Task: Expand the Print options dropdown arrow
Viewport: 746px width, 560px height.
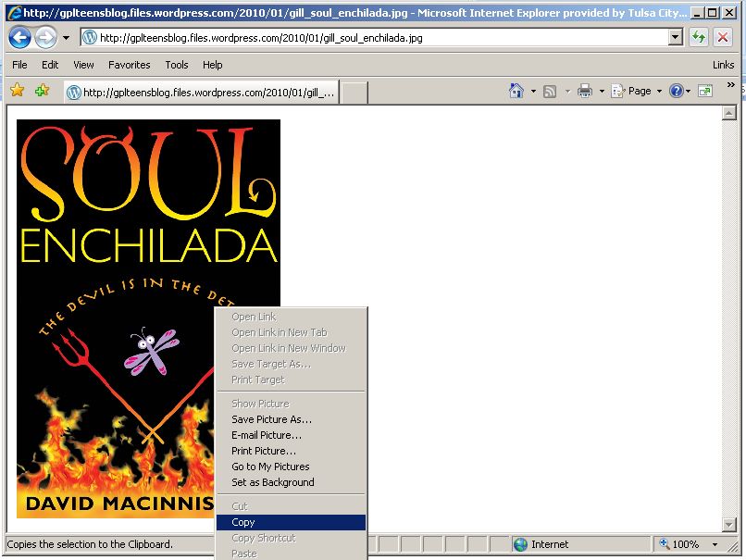Action: click(x=602, y=91)
